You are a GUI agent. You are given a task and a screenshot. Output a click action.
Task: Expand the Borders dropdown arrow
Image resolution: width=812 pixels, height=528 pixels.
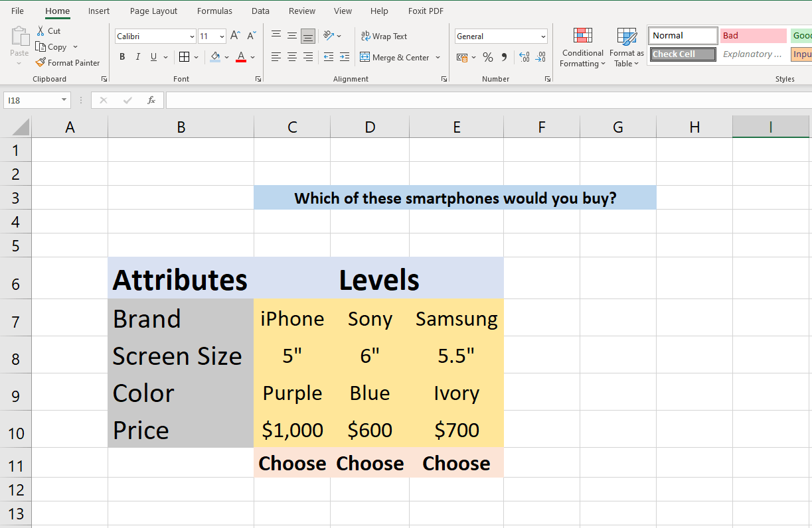click(x=196, y=58)
